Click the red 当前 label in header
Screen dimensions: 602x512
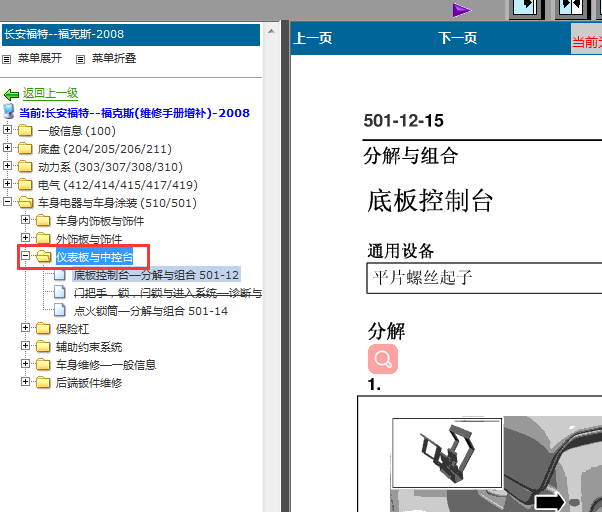[587, 41]
